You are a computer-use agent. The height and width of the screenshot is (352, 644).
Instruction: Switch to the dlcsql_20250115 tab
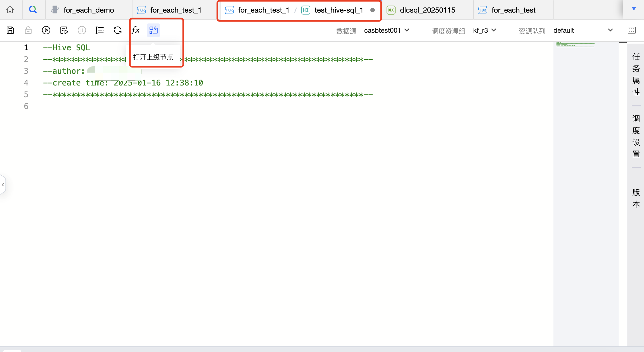click(427, 10)
